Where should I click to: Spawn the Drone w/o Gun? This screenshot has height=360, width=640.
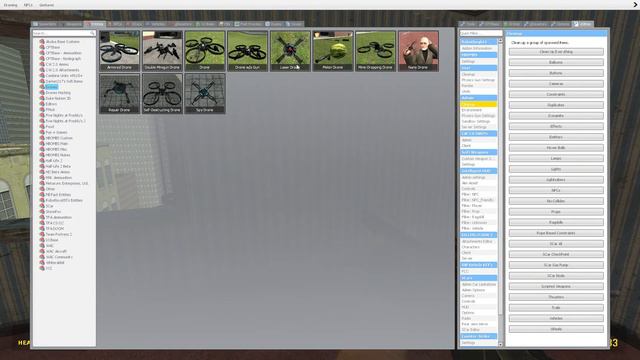coord(247,51)
